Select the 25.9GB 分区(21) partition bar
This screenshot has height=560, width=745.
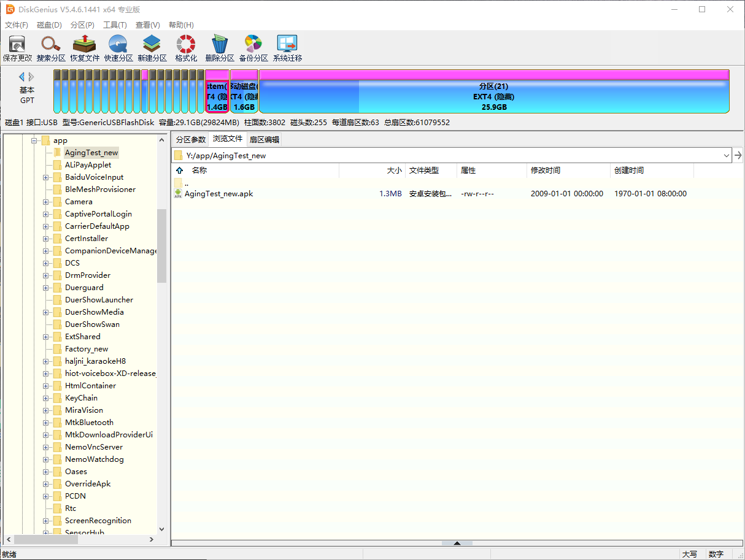pyautogui.click(x=493, y=96)
